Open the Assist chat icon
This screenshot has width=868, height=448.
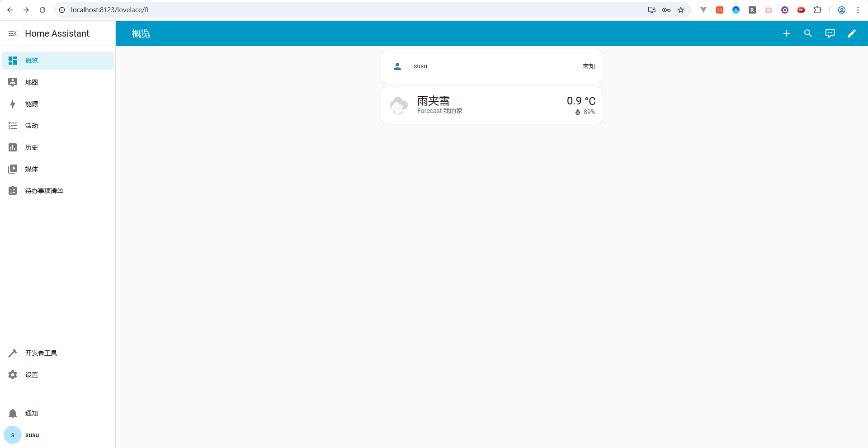click(x=830, y=33)
